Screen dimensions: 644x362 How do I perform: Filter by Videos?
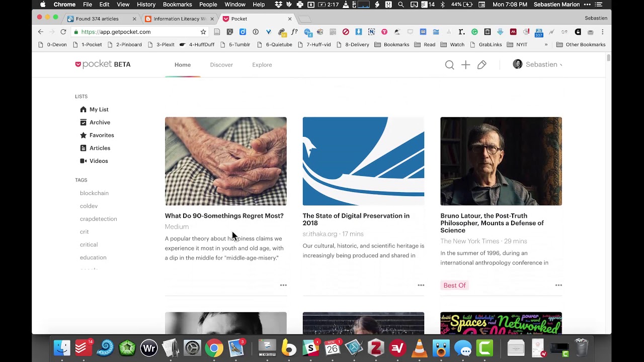[94, 161]
